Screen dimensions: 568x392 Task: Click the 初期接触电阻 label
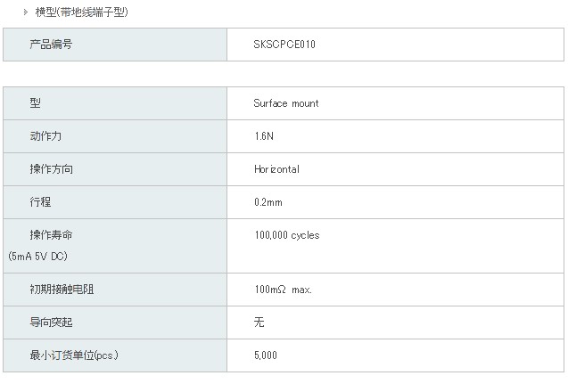(62, 290)
